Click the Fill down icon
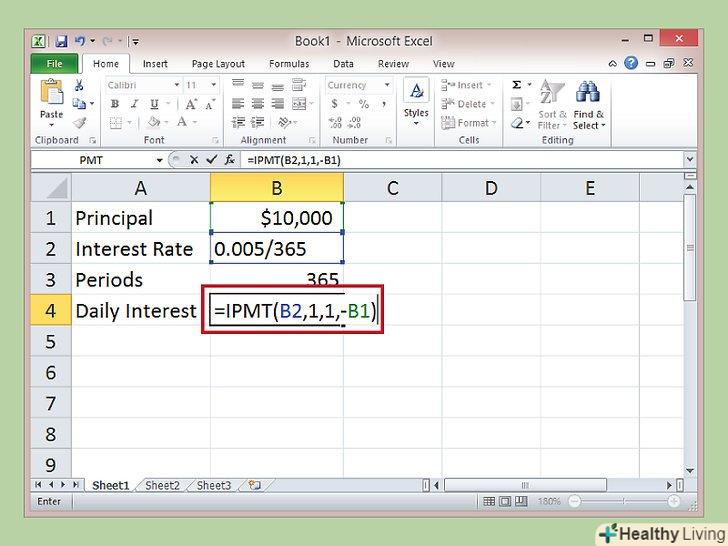Image resolution: width=728 pixels, height=546 pixels. 516,104
